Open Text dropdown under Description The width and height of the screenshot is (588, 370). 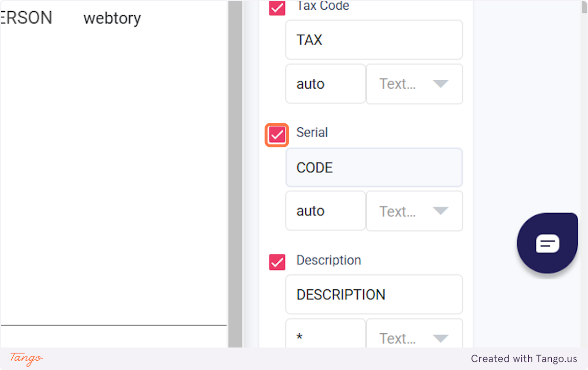click(415, 334)
